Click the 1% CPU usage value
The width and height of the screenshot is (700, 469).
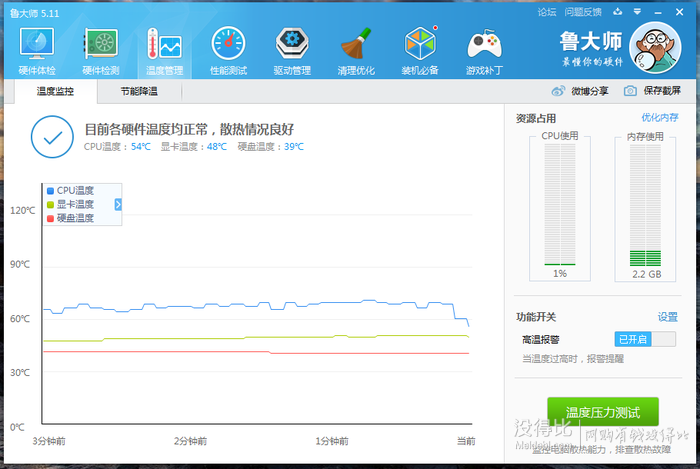tap(560, 274)
